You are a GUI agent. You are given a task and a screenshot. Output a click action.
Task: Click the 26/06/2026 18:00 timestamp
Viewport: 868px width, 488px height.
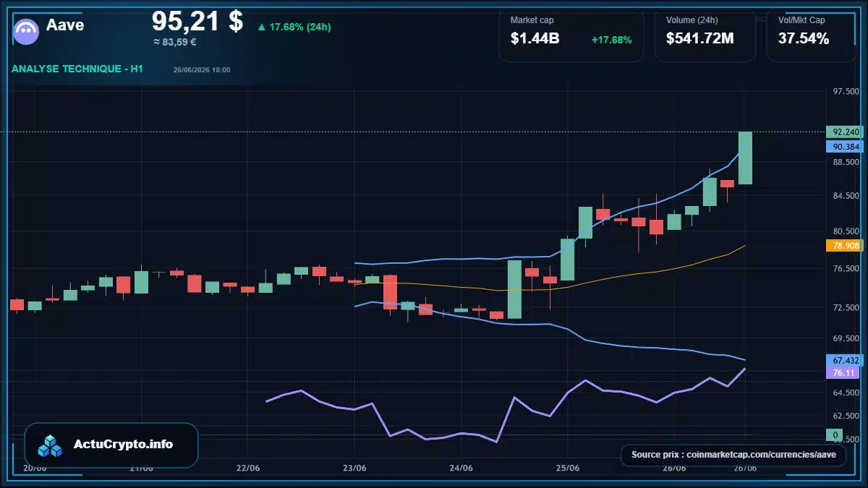[x=202, y=69]
